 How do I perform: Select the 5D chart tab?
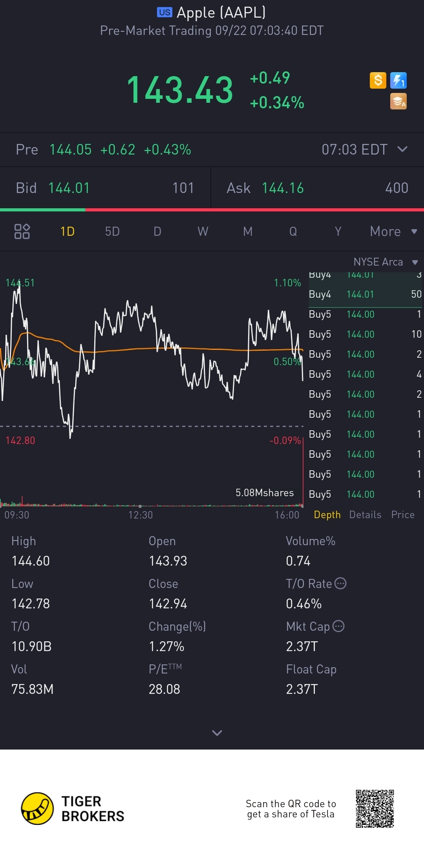pyautogui.click(x=112, y=231)
